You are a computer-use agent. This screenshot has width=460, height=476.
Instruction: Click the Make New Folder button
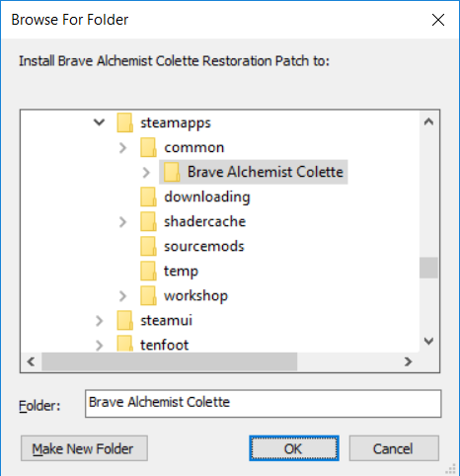tap(84, 448)
